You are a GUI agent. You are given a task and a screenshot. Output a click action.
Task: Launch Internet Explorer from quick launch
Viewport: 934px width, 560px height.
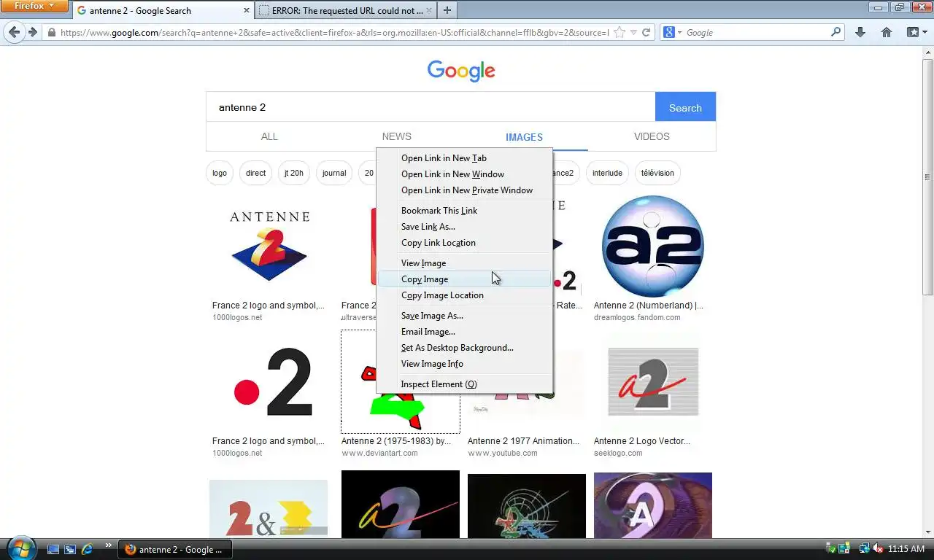tap(88, 549)
